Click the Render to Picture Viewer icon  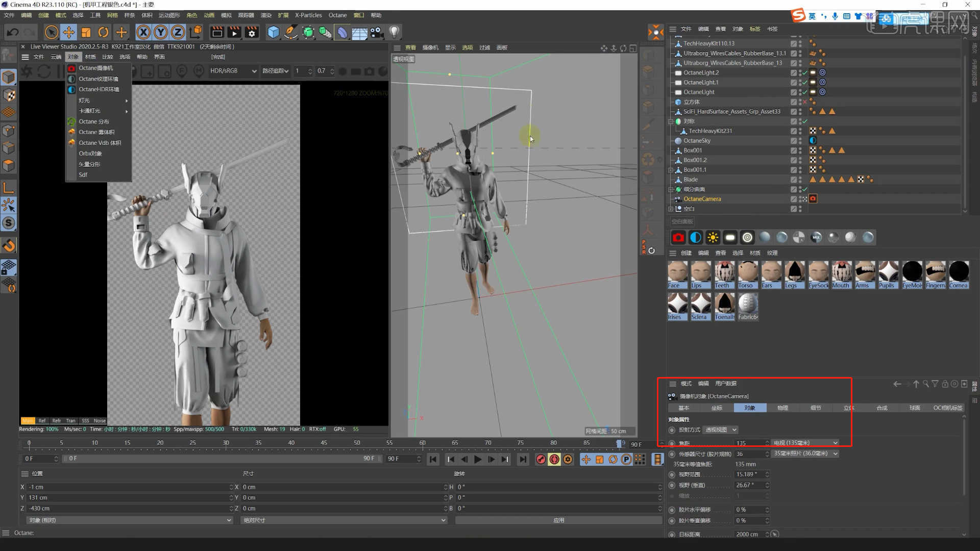tap(234, 32)
